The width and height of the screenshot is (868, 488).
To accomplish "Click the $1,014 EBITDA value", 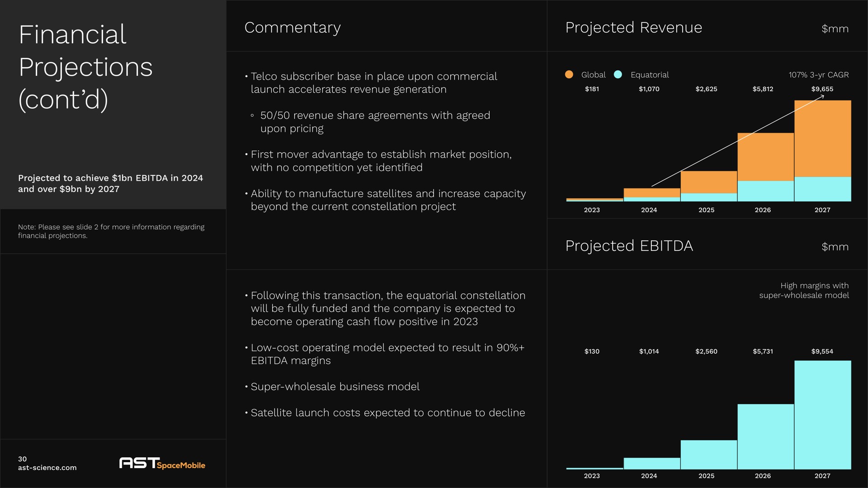I will [649, 352].
